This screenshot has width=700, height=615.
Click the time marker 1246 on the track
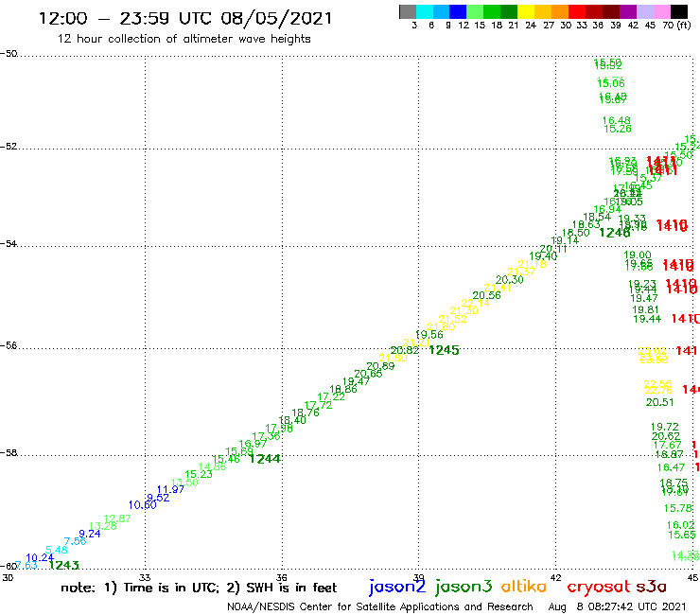click(x=614, y=233)
